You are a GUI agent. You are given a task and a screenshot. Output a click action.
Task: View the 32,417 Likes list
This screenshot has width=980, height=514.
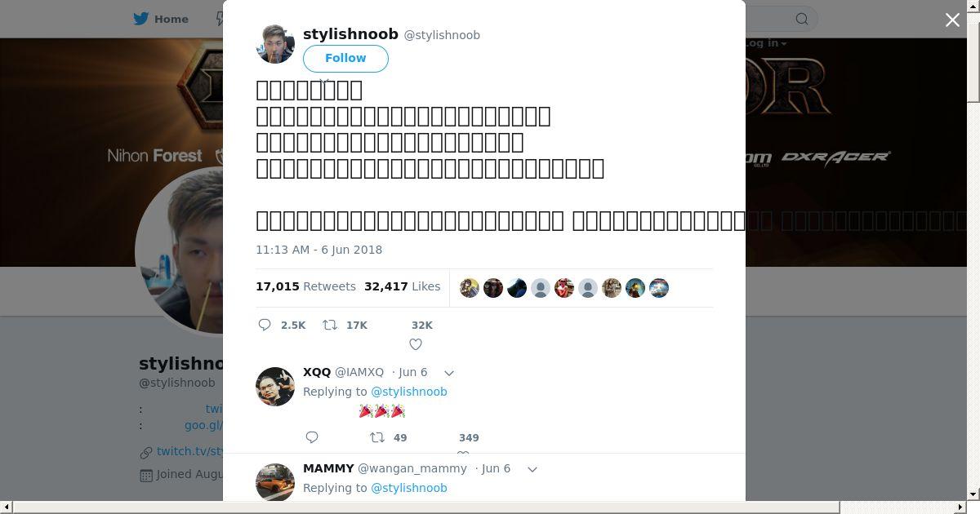pos(403,286)
